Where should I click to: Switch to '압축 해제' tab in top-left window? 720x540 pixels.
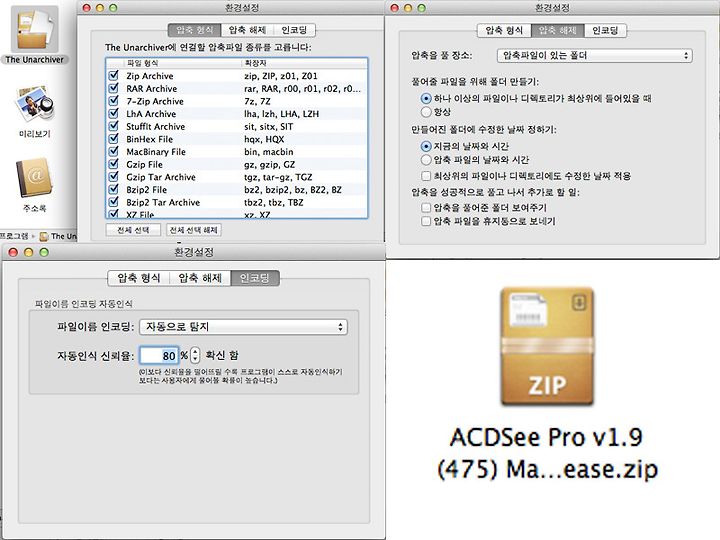tap(247, 30)
